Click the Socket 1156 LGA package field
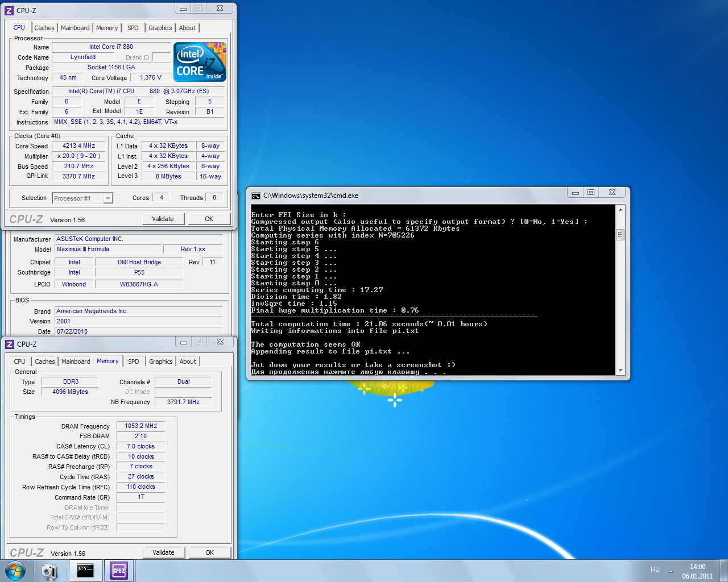This screenshot has width=728, height=582. (111, 67)
